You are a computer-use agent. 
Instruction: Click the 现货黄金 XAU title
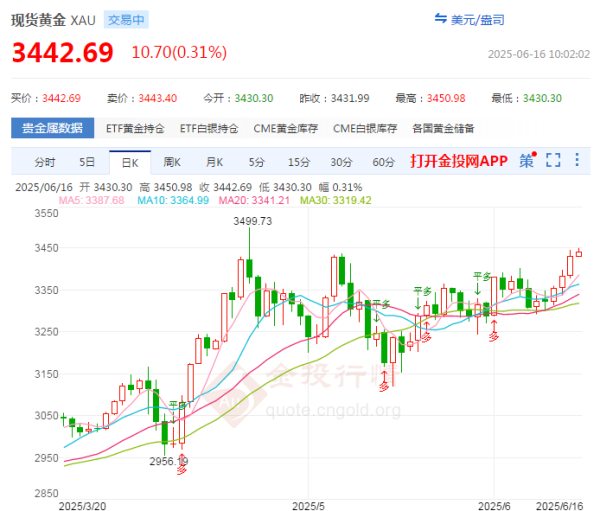point(53,20)
